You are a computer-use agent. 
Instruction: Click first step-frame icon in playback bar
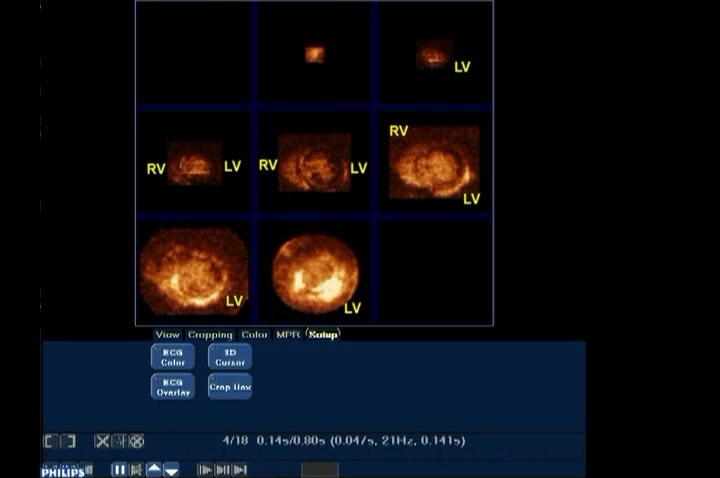click(205, 469)
